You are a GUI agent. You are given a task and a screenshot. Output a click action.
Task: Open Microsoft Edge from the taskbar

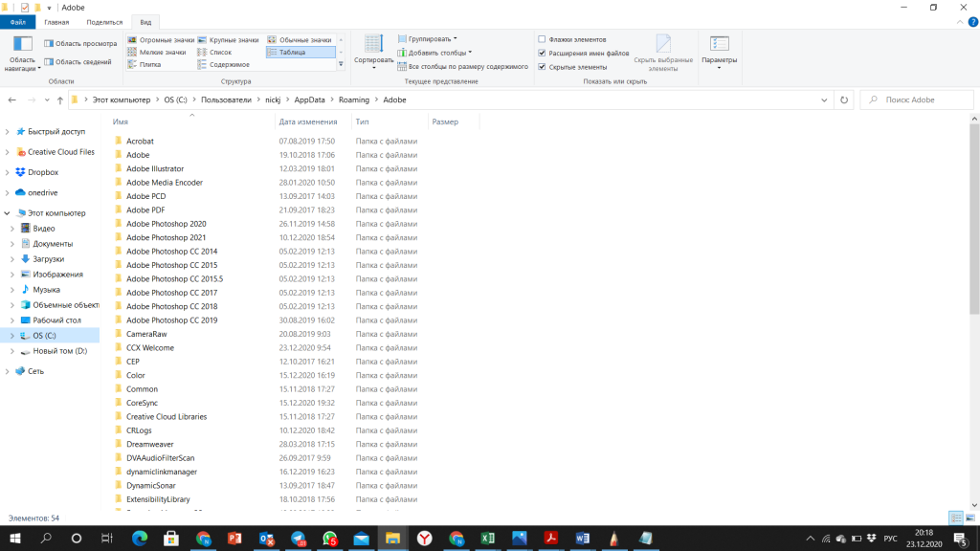pos(140,538)
